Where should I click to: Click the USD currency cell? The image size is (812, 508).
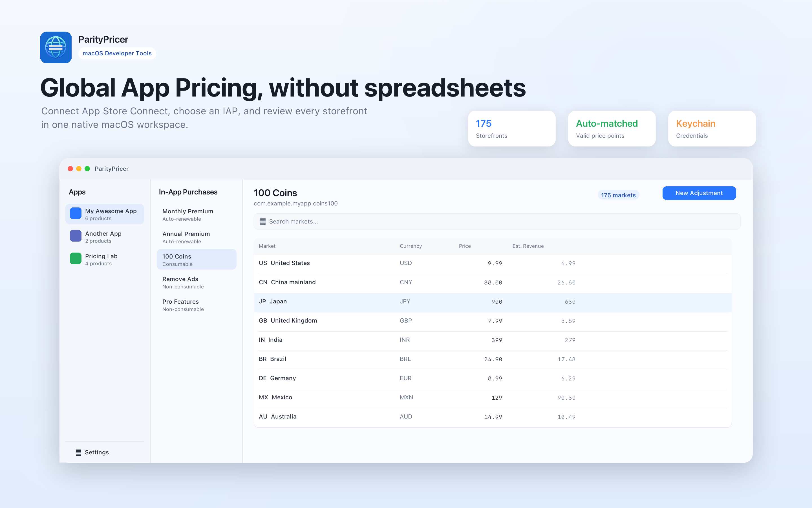pos(406,263)
